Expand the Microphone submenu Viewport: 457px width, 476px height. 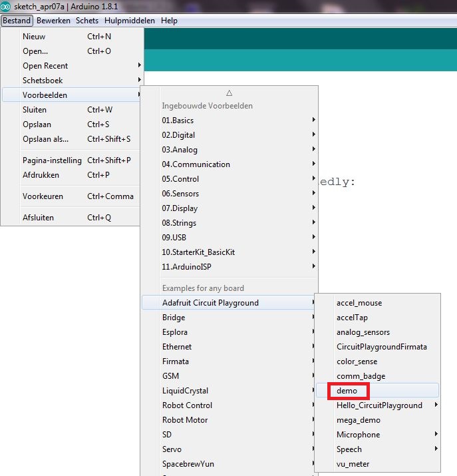(x=377, y=435)
